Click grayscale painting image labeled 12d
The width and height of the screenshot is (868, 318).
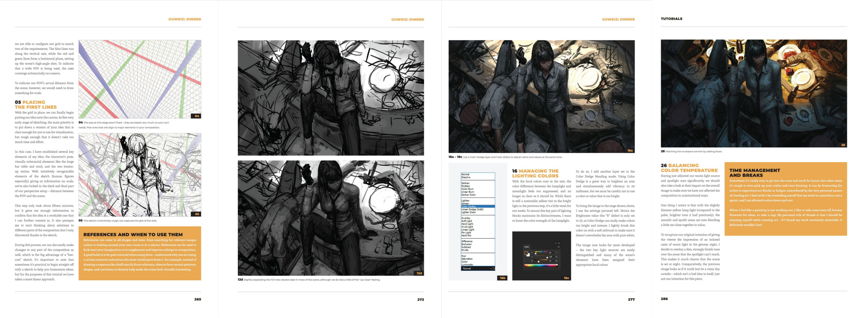(331, 218)
